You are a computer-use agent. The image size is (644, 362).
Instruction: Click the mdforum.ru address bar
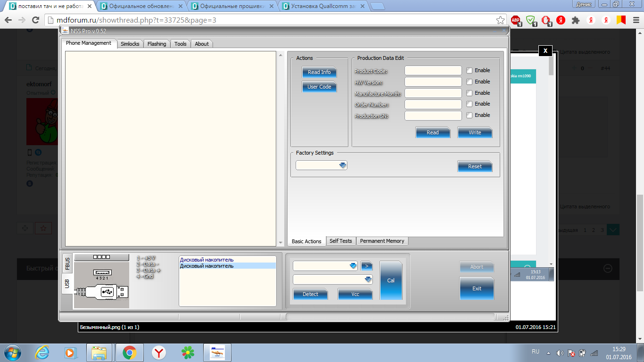coord(273,20)
